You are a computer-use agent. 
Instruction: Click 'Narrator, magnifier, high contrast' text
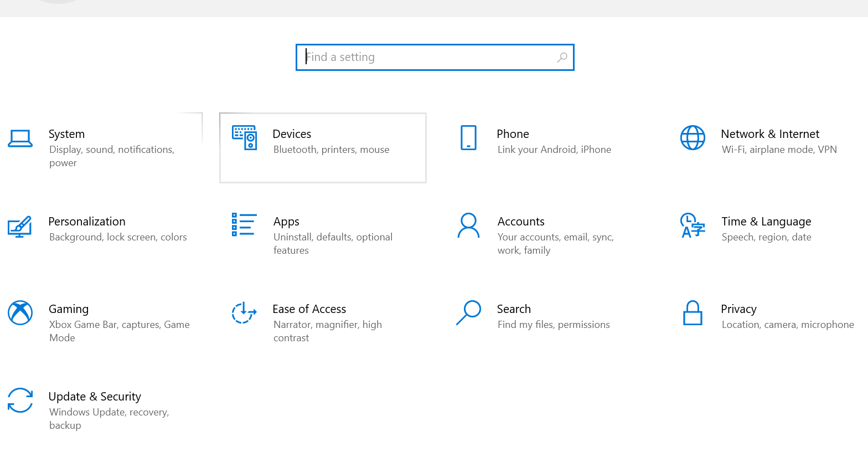(328, 331)
